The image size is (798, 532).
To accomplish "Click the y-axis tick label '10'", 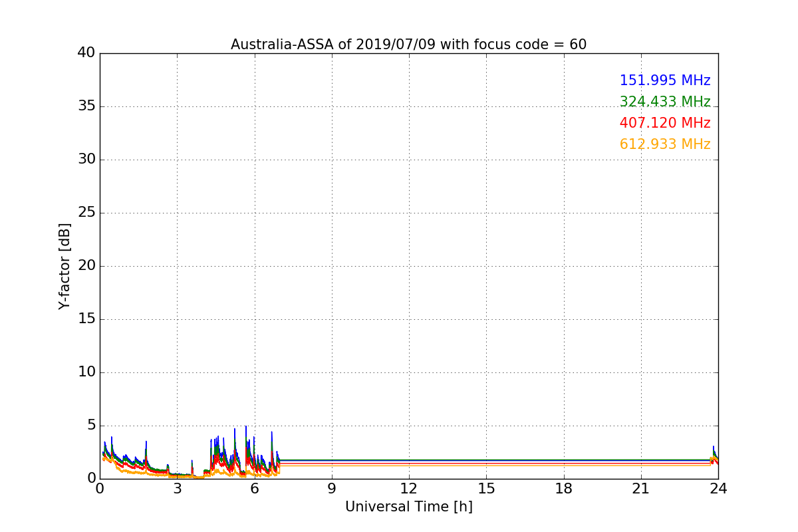I will pos(86,372).
